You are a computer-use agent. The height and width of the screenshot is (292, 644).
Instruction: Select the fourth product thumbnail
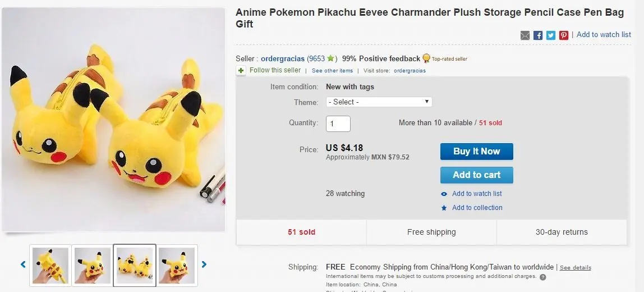point(177,265)
